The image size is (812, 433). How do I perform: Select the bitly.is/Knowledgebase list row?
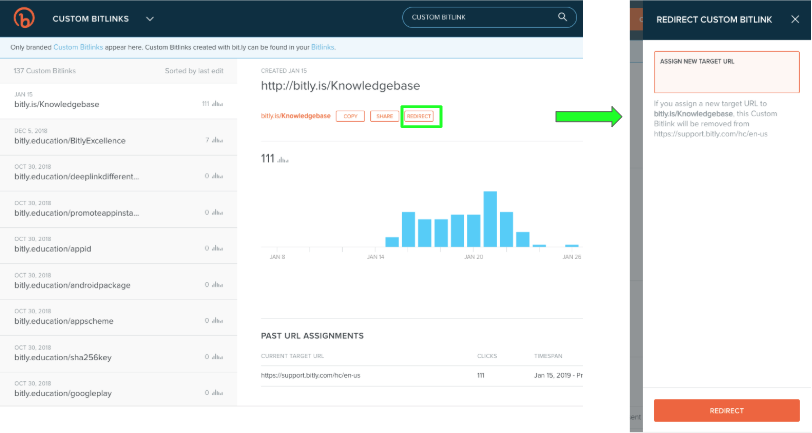pyautogui.click(x=119, y=101)
